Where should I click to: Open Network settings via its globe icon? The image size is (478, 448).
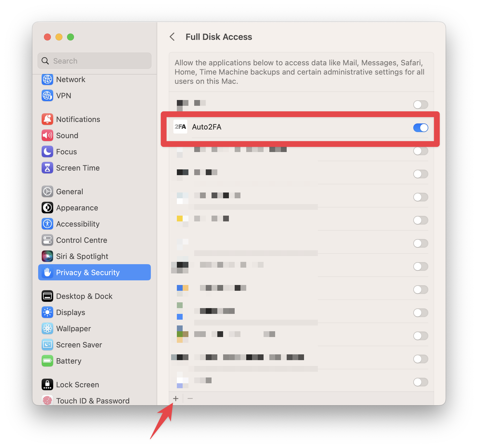47,79
